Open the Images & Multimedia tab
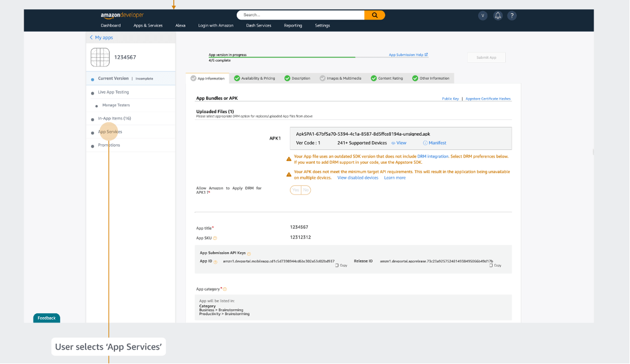This screenshot has width=630, height=364. tap(340, 78)
